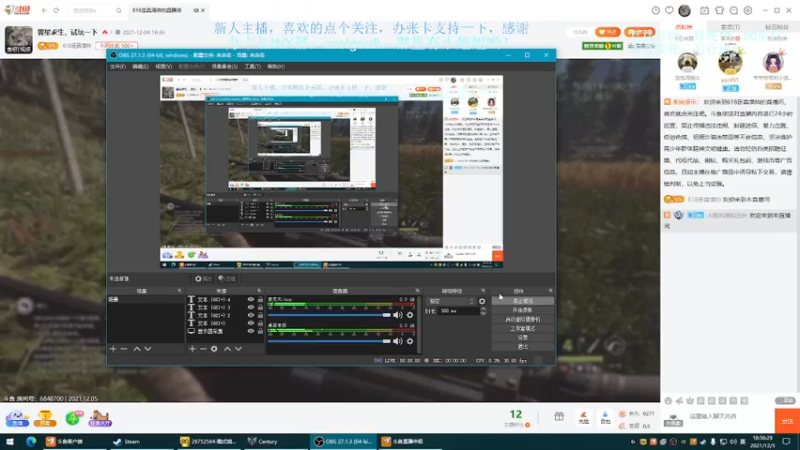Viewport: 800px width, 450px height.
Task: Send chat message with orange button
Action: pos(787,421)
